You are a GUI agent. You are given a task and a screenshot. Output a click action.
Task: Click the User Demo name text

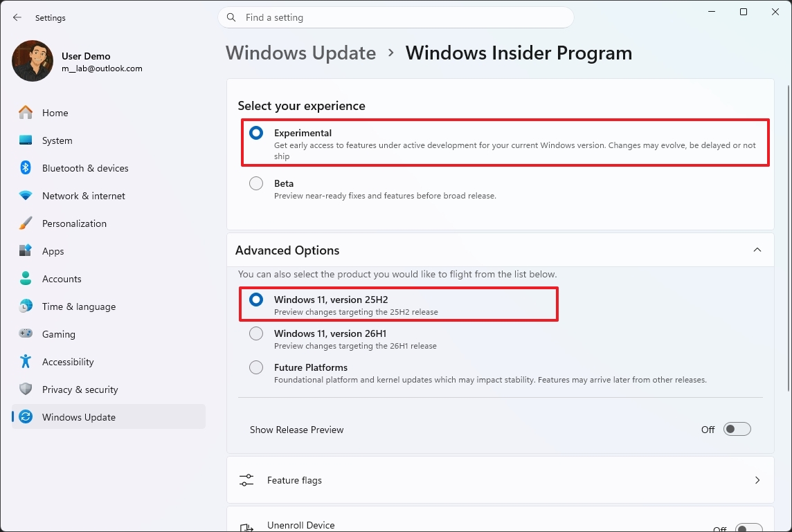[86, 56]
